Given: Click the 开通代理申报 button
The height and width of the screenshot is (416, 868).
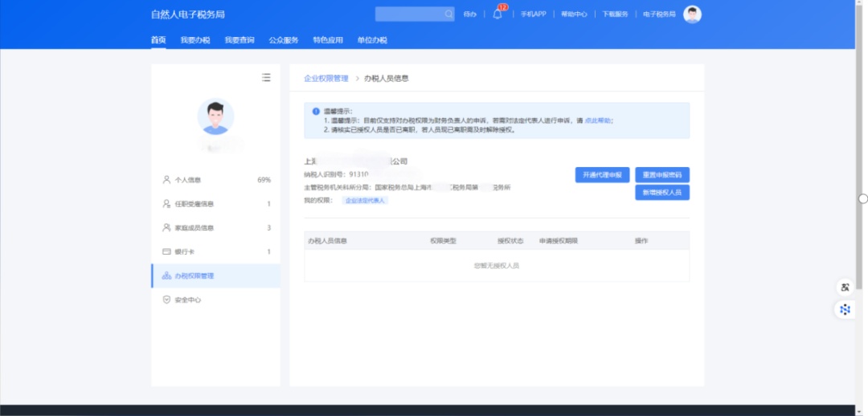Looking at the screenshot, I should click(602, 175).
